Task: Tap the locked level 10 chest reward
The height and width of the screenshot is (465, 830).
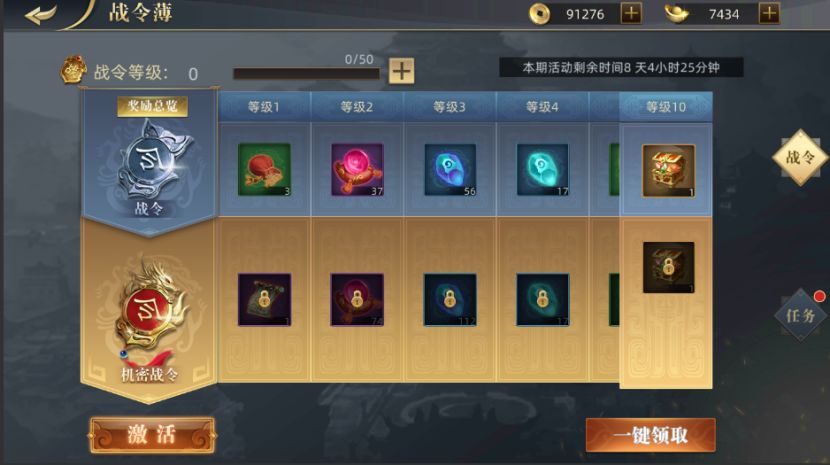Action: click(669, 267)
